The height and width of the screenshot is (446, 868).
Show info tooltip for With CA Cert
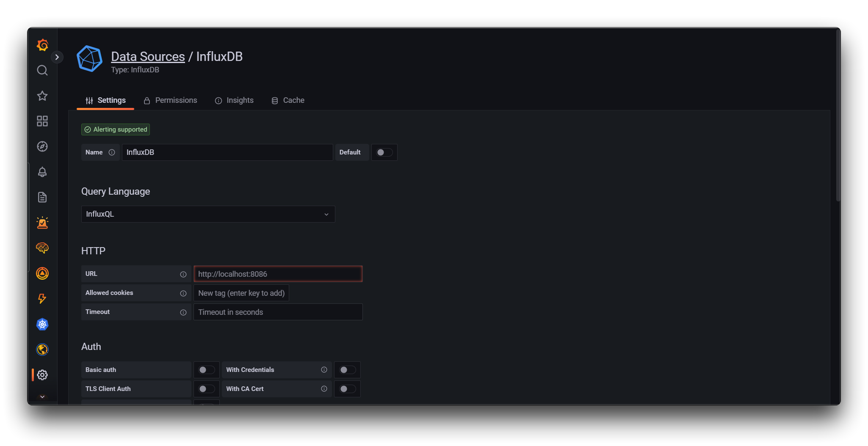(x=324, y=389)
